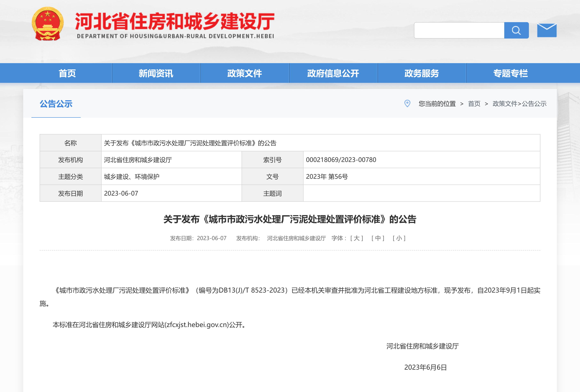Open the 首页 navigation menu
Image resolution: width=580 pixels, height=392 pixels.
(x=67, y=73)
